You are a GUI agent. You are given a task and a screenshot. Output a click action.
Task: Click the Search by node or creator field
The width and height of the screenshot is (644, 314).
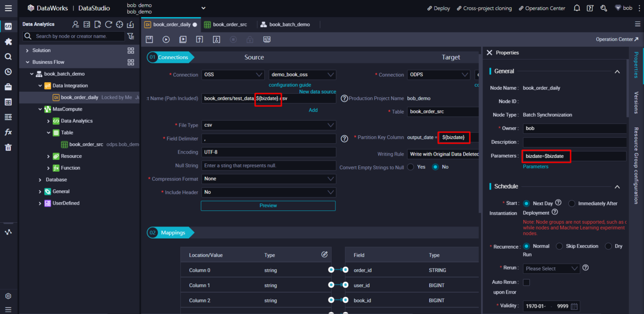[x=74, y=36]
